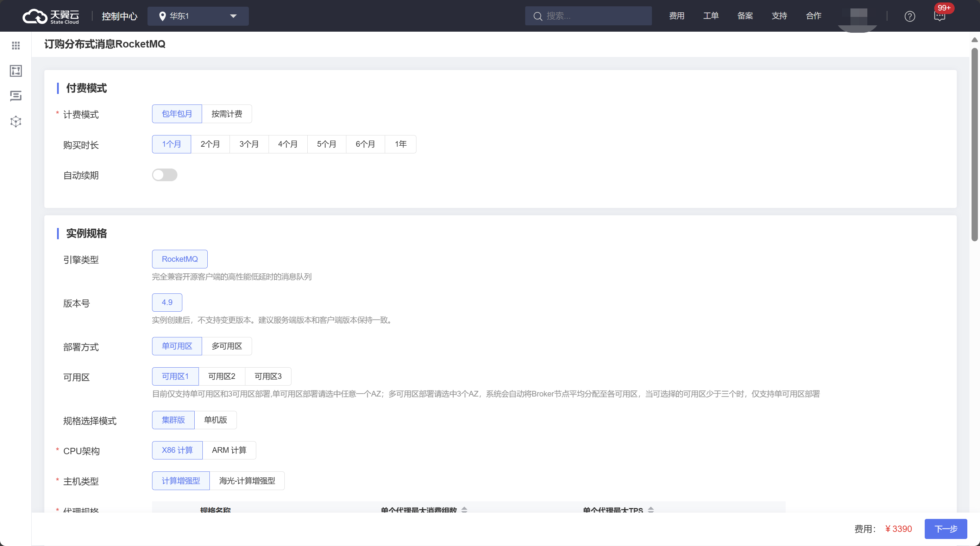Select 单可用区 deployment
The height and width of the screenshot is (546, 980).
pos(177,346)
